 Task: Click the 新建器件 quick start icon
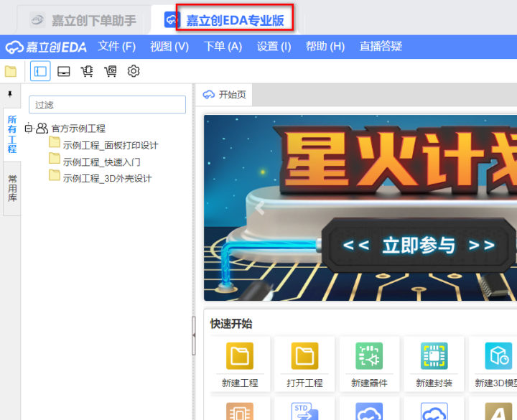coord(369,356)
